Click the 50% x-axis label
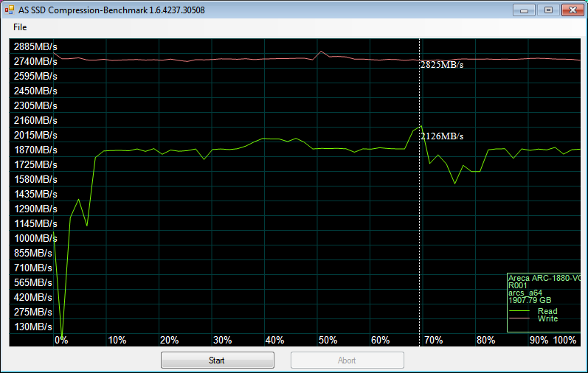The image size is (588, 373). coord(328,341)
